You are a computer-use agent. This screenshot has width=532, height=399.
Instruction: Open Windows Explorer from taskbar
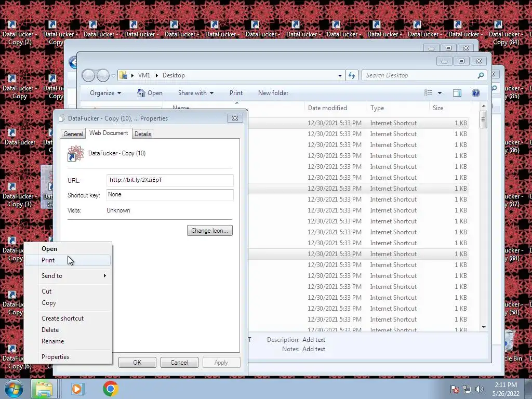pyautogui.click(x=44, y=389)
